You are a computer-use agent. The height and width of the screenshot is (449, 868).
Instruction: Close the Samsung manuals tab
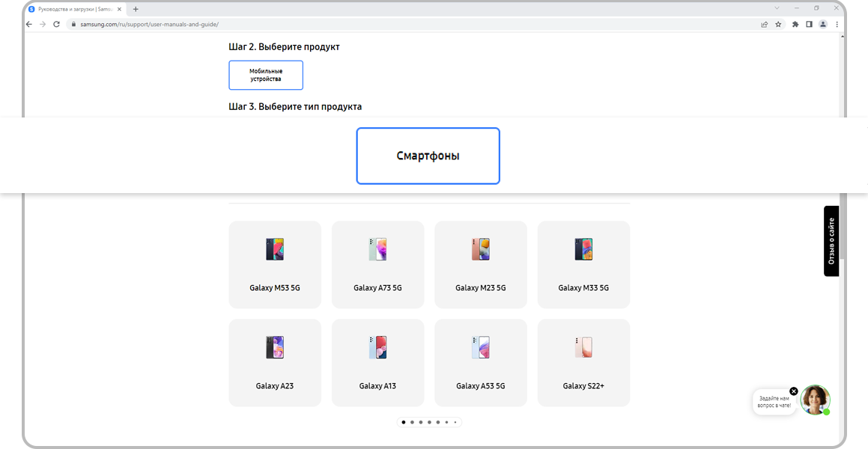(119, 9)
